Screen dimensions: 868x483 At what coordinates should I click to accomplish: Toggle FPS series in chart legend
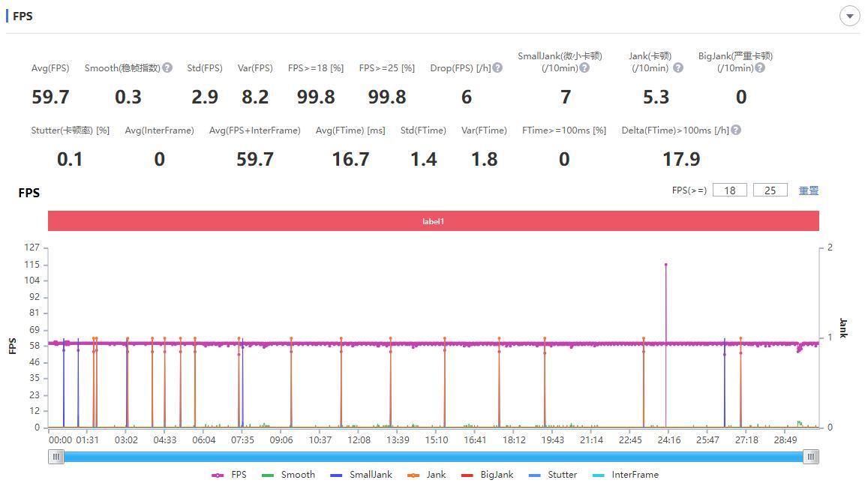coord(230,475)
